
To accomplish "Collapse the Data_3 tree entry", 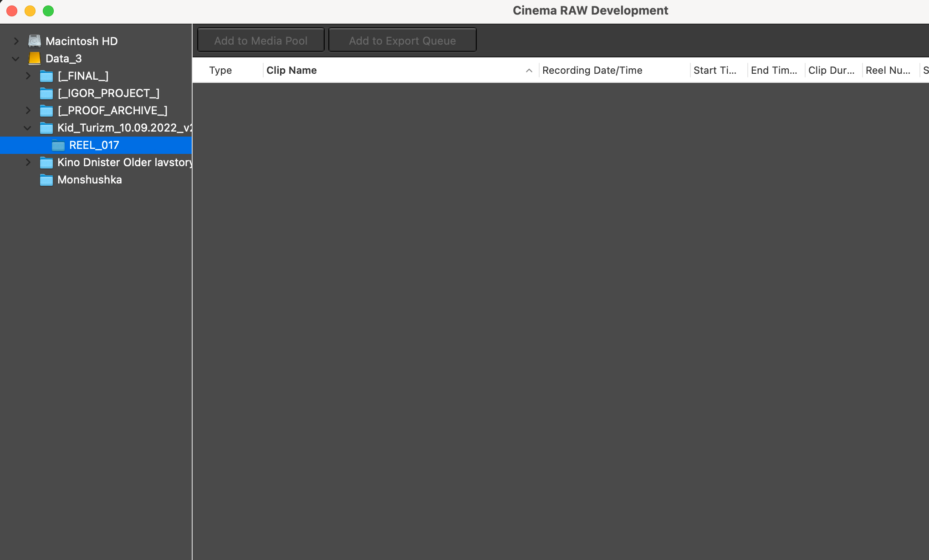I will click(16, 58).
